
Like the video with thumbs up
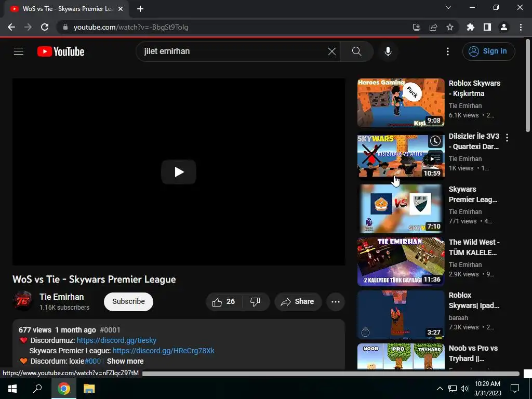224,302
